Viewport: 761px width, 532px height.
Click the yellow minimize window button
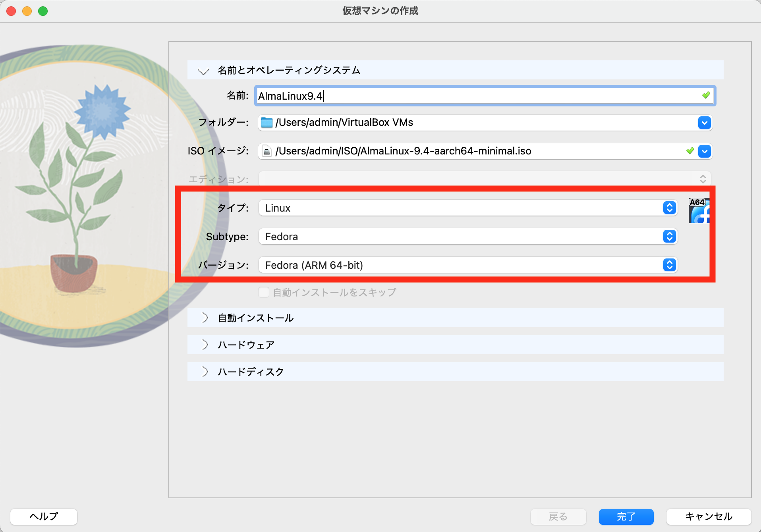pos(27,11)
